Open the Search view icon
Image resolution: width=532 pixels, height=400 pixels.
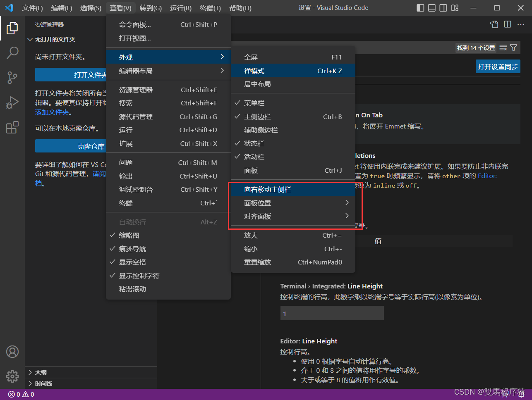click(x=12, y=52)
